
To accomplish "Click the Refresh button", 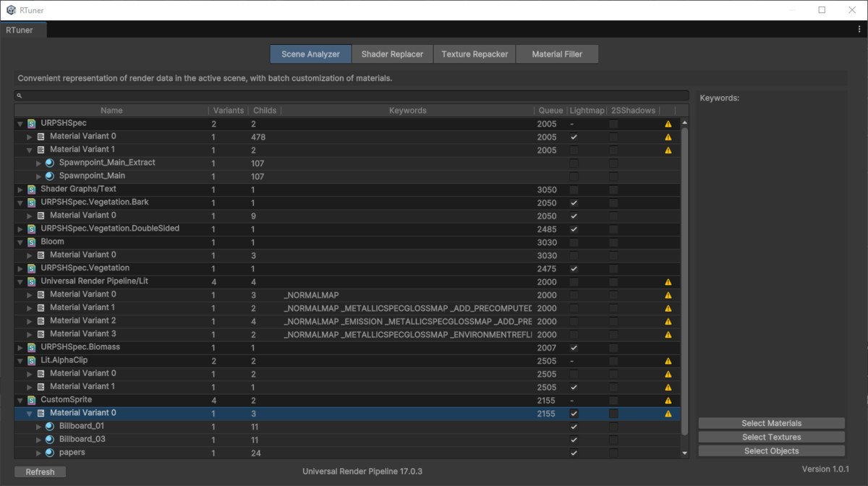I will (x=40, y=472).
